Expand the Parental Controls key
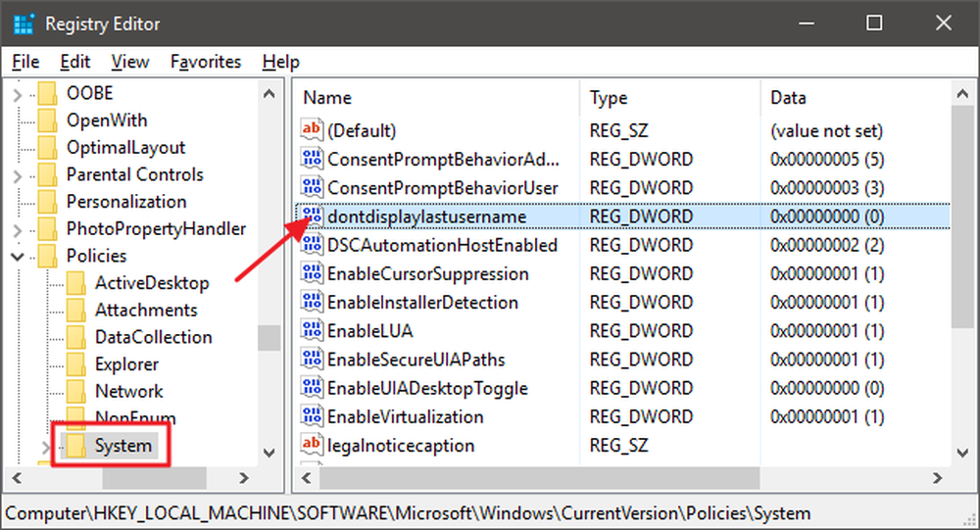 point(18,175)
